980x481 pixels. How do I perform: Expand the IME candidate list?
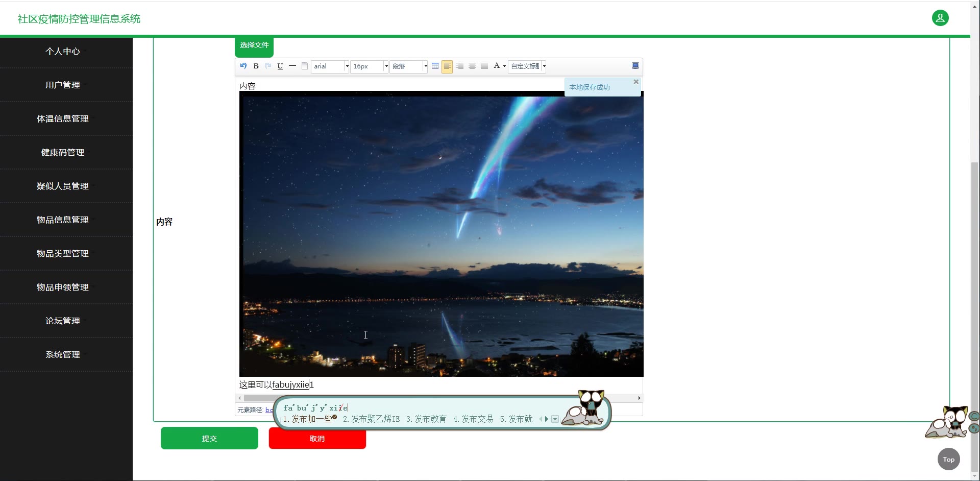[555, 419]
